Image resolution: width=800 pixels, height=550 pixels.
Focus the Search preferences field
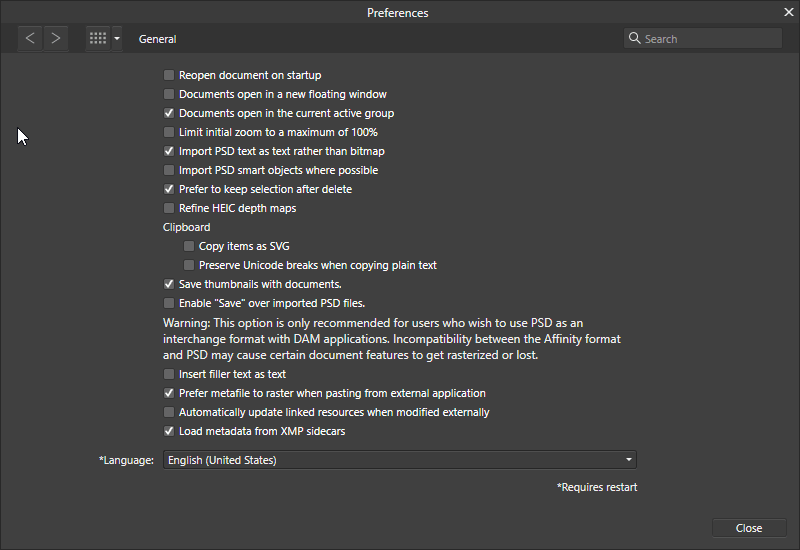(703, 38)
